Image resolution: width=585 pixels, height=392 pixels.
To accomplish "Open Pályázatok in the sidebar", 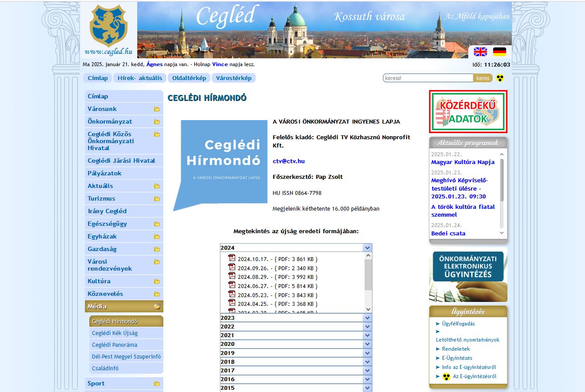I will 124,173.
